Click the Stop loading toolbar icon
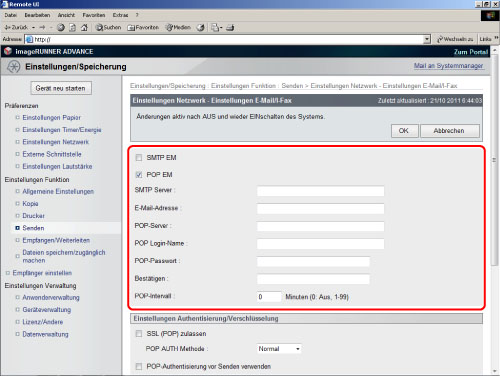This screenshot has width=500, height=376. coord(61,28)
